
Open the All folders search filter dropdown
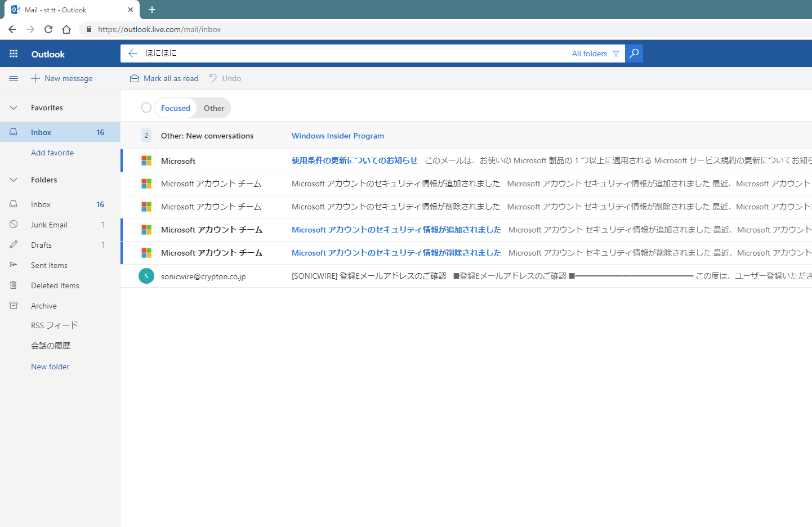click(596, 53)
